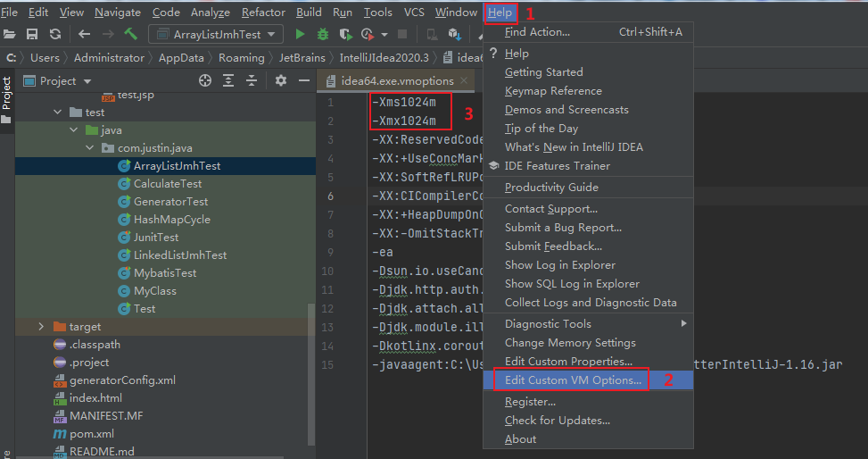
Task: Open file using the toolbar folder icon
Action: [10, 34]
